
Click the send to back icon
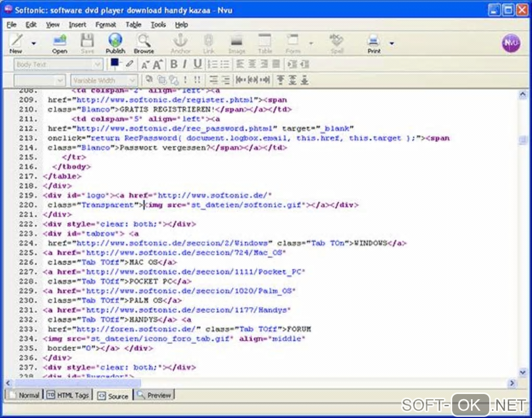click(174, 80)
